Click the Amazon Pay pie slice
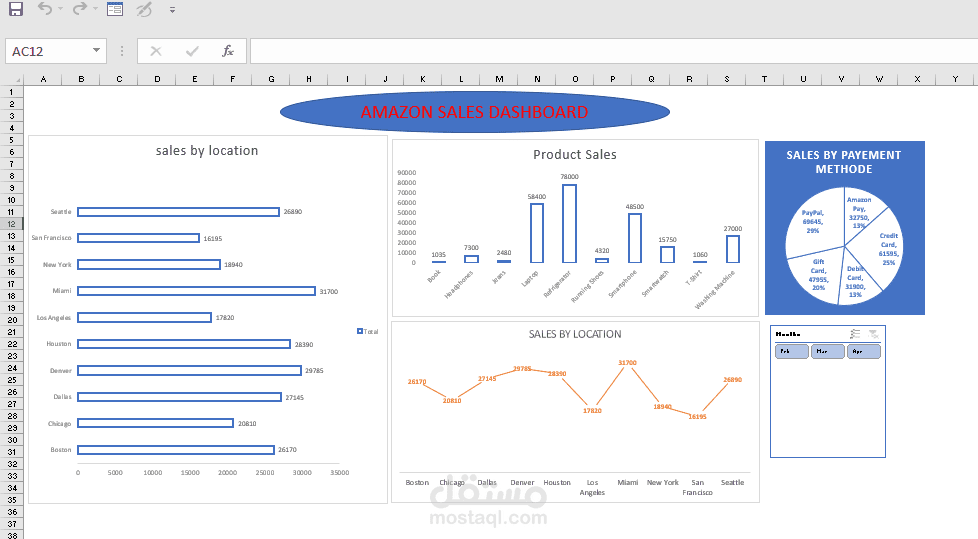Image resolution: width=978 pixels, height=539 pixels. [862, 212]
